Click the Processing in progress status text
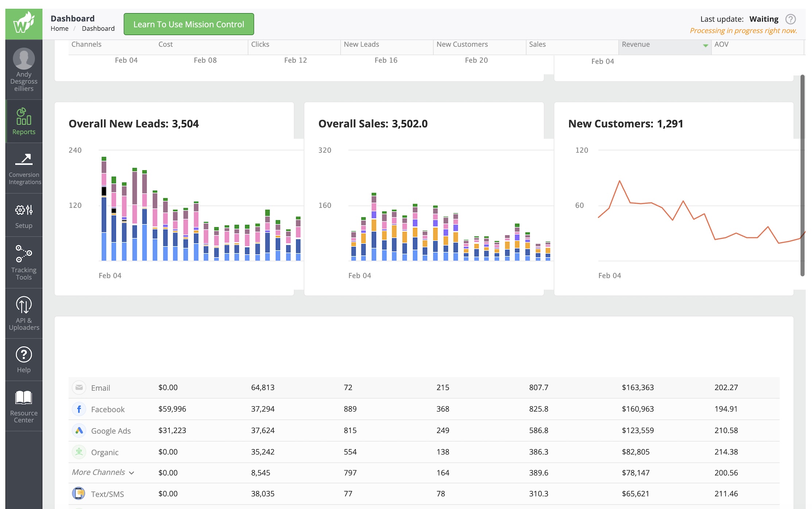812x509 pixels. coord(743,31)
